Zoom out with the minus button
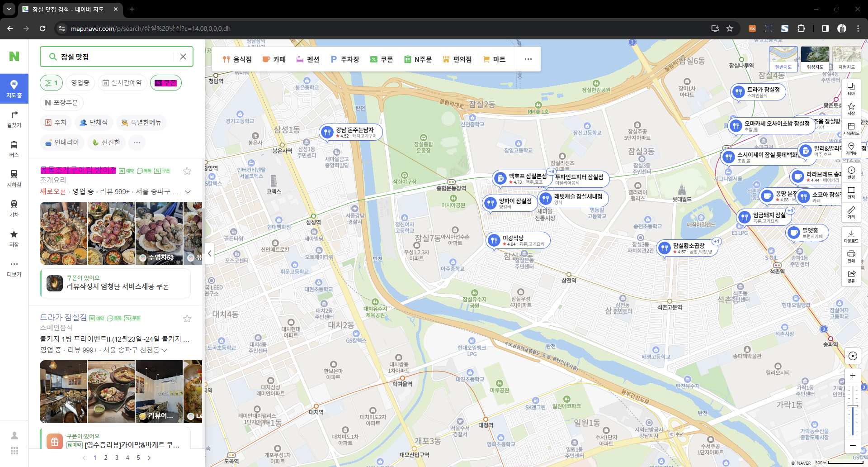The width and height of the screenshot is (868, 467). point(853,445)
